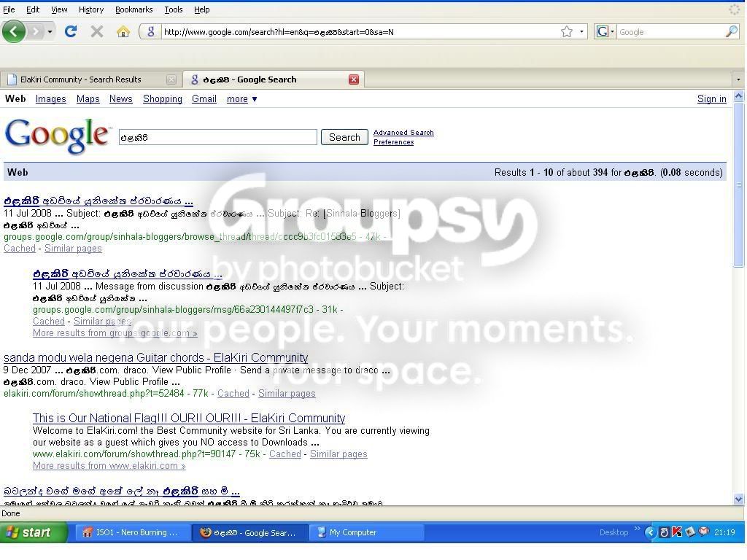This screenshot has width=747, height=560.
Task: Click More results from www.elakiri.com
Action: 109,466
